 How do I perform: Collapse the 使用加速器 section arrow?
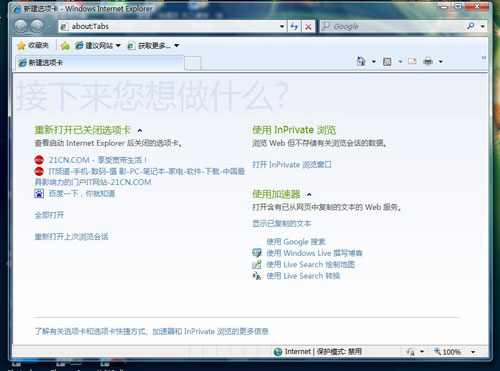pyautogui.click(x=309, y=195)
